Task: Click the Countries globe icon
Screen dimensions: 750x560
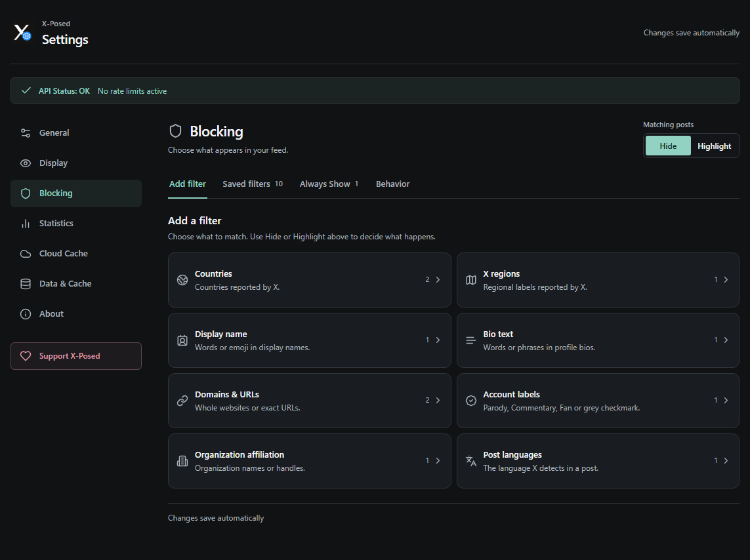Action: (182, 279)
